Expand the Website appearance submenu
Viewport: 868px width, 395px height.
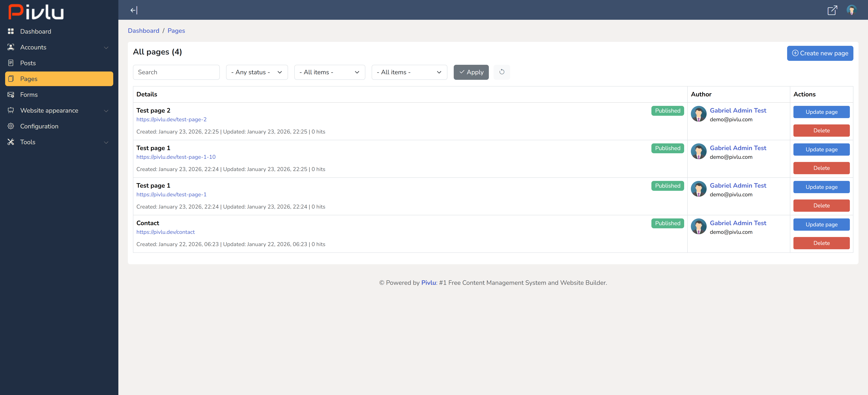[106, 111]
